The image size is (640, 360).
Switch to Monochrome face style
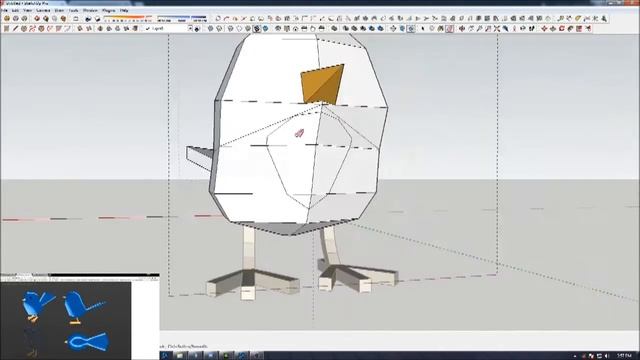[266, 29]
